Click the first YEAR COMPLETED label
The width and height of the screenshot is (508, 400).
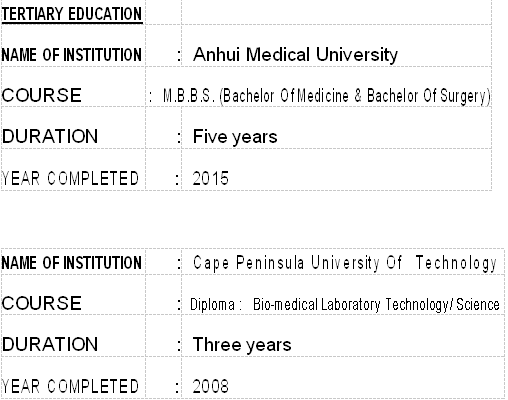70,178
